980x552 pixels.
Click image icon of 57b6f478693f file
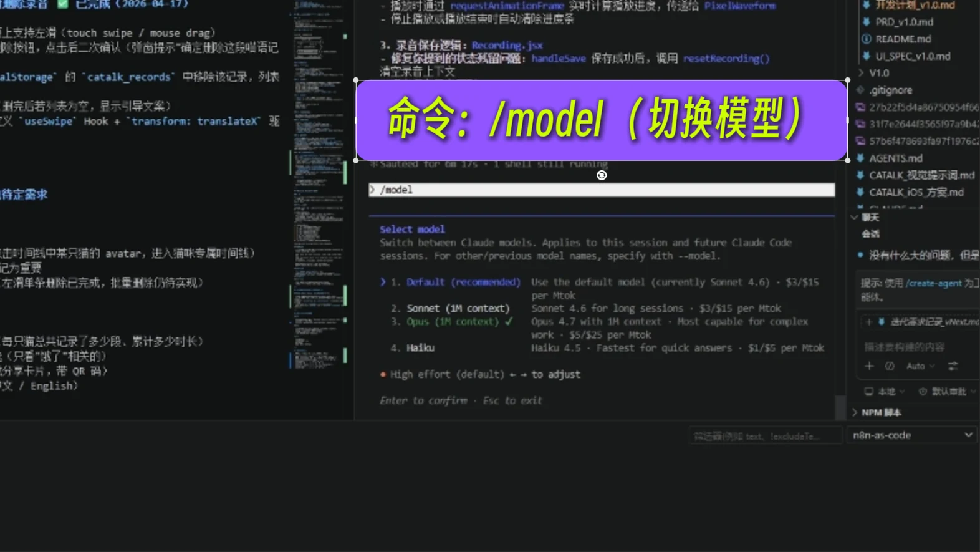tap(860, 141)
